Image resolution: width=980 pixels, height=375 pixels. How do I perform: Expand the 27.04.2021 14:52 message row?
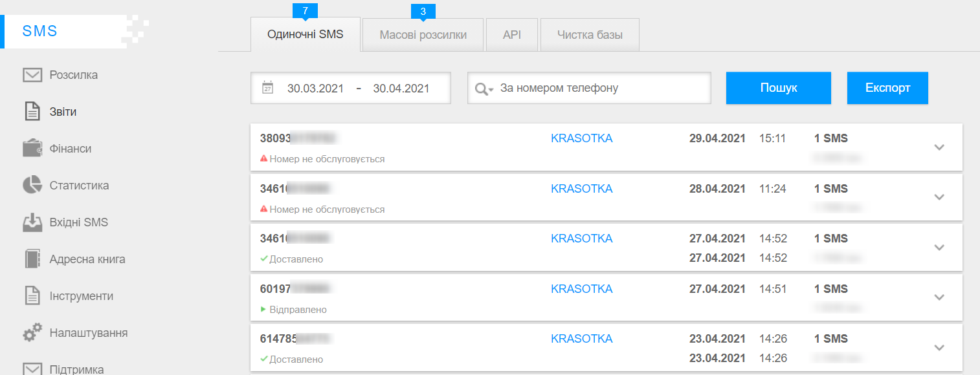click(940, 248)
